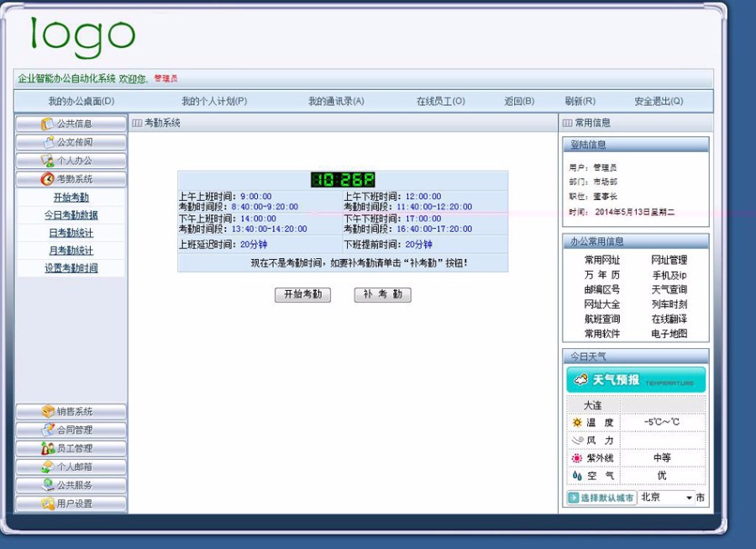
Task: Select 在线员工(O) menu item
Action: pyautogui.click(x=441, y=102)
